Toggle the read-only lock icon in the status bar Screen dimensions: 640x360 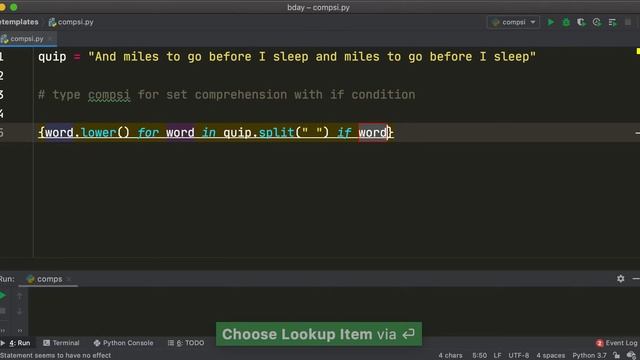tap(617, 356)
